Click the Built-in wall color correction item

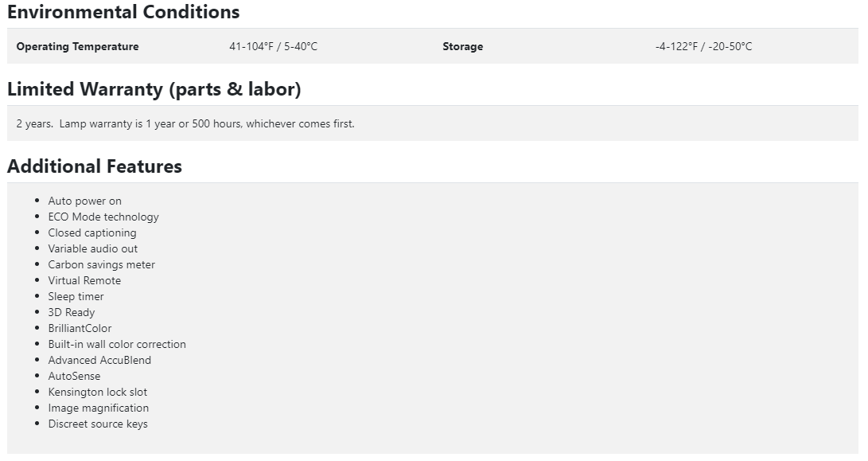click(x=117, y=344)
